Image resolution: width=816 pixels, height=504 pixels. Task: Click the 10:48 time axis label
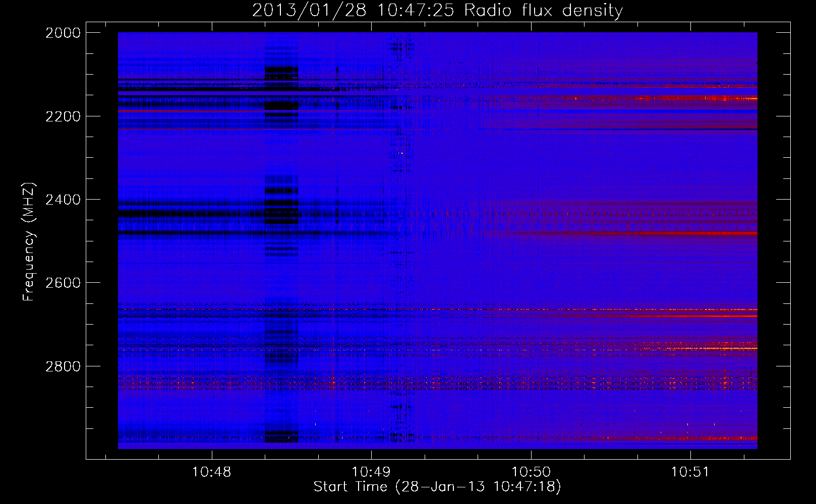click(211, 472)
